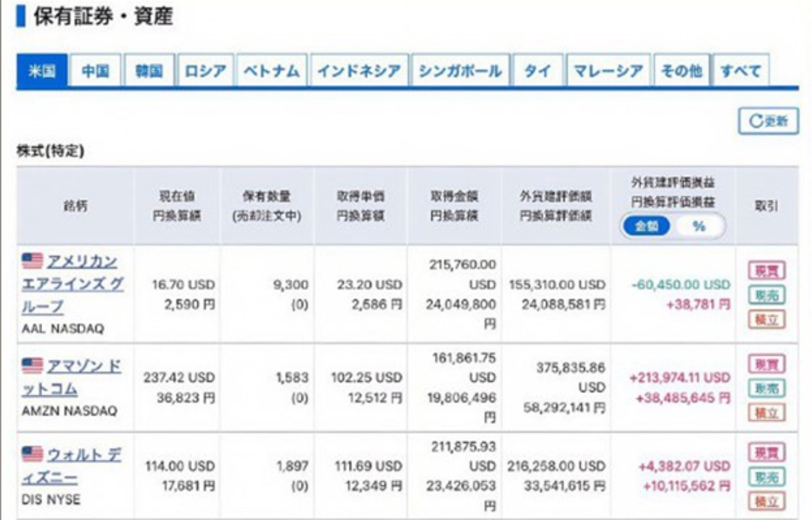This screenshot has height=520, width=812.
Task: Click the 102.25 USD acquisition price
Action: (x=367, y=377)
